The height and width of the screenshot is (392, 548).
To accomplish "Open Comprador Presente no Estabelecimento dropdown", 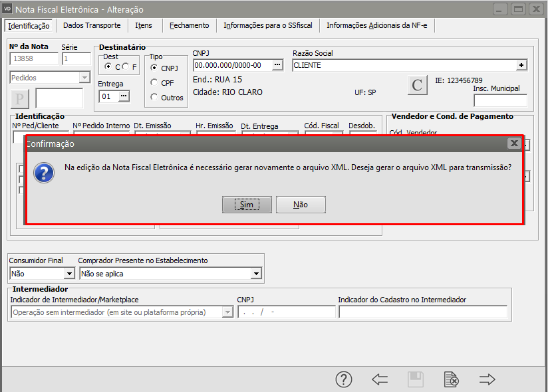I will click(x=256, y=273).
